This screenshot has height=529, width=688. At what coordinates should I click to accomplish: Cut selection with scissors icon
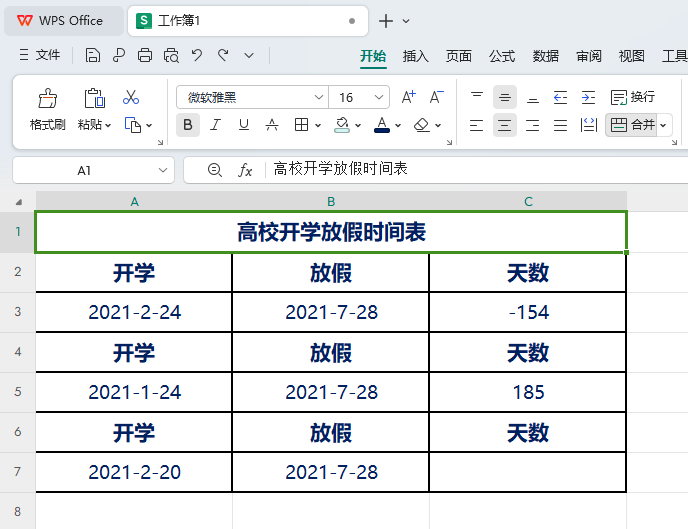click(131, 97)
